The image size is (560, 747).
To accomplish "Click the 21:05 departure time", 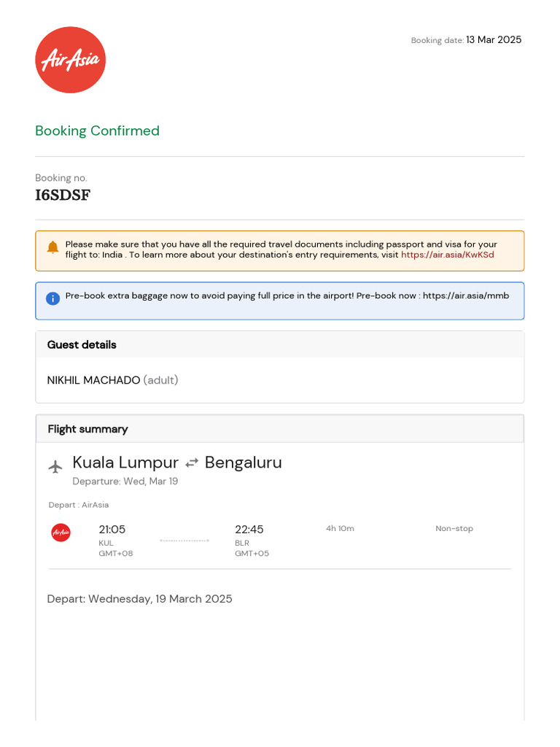I will click(x=112, y=530).
